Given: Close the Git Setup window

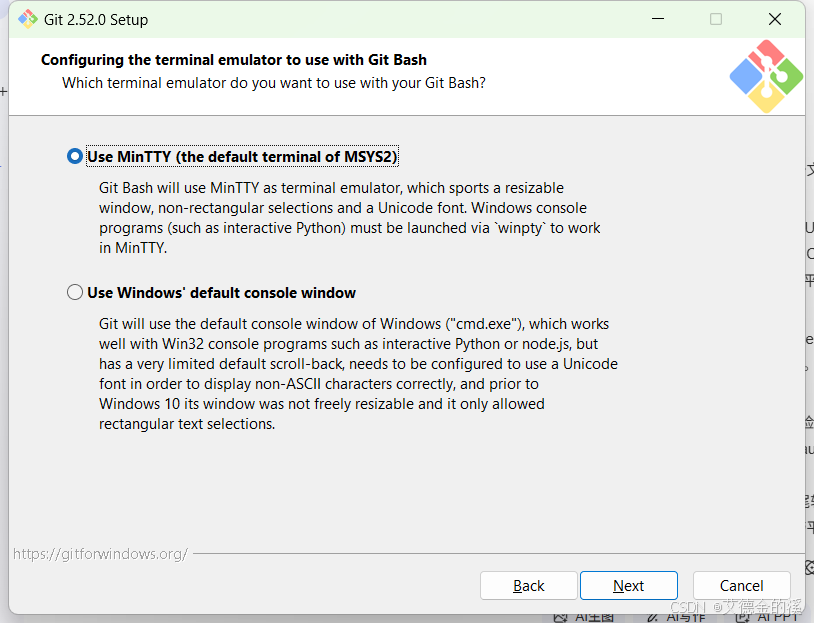Looking at the screenshot, I should click(775, 19).
